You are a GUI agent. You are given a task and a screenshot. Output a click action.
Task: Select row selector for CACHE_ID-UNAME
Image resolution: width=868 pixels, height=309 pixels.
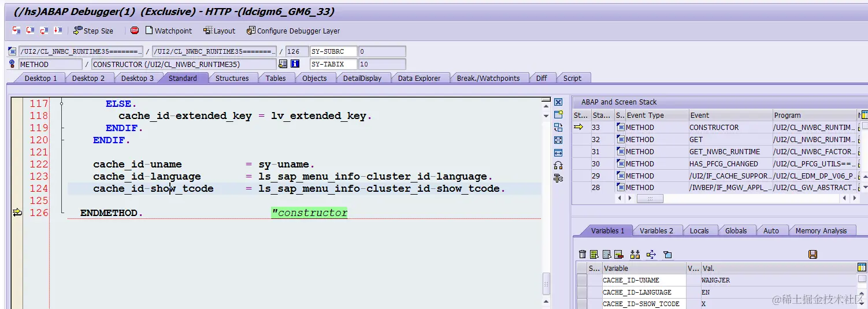coord(582,280)
